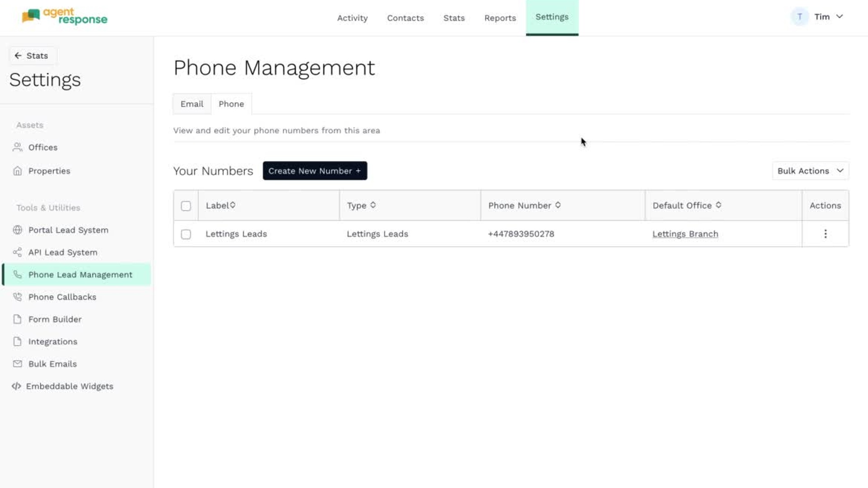Go back using the Stats button
Image resolution: width=868 pixels, height=488 pixels.
tap(31, 56)
